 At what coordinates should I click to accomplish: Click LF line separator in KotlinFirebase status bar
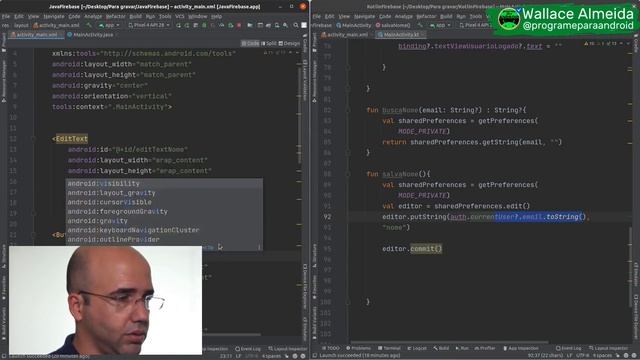click(569, 356)
